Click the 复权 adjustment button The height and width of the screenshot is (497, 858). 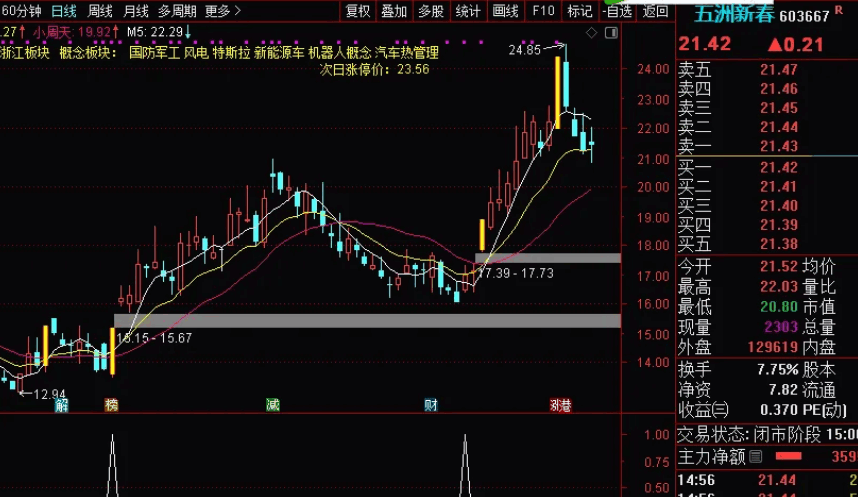(x=358, y=11)
